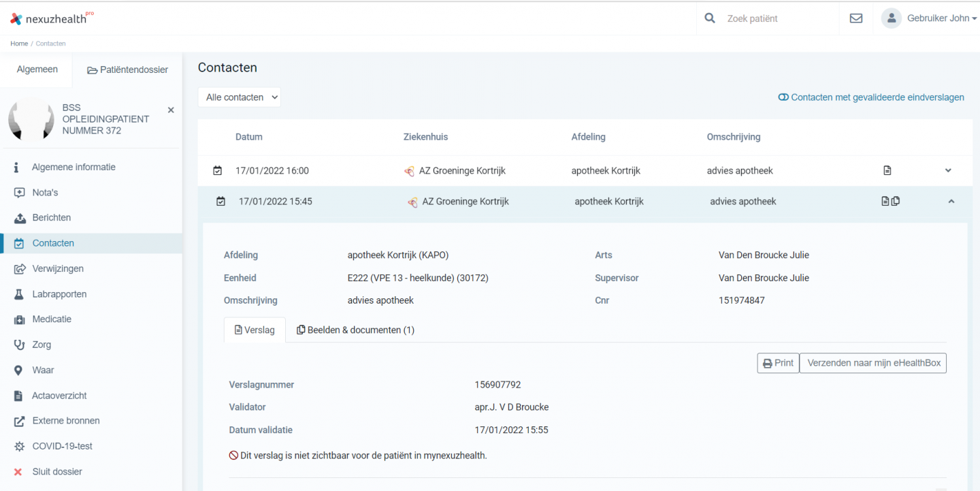Screen dimensions: 980x491
Task: Click the nexuzhealth pro logo
Action: click(52, 18)
